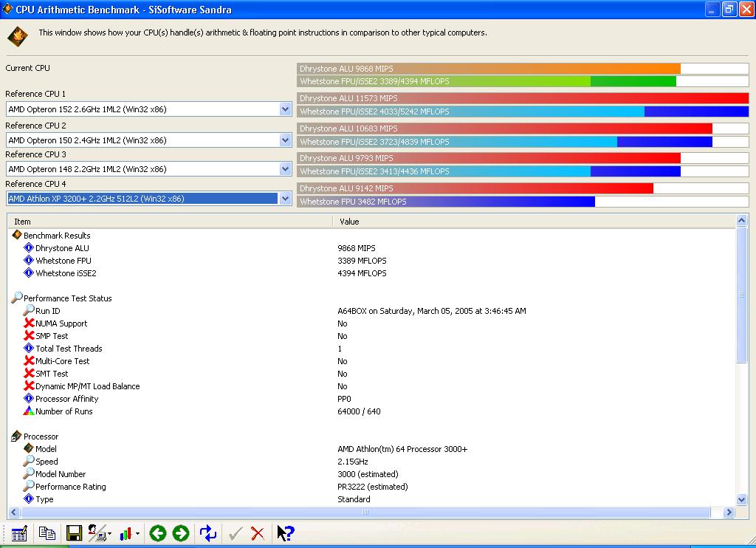Open the Reference CPU 1 dropdown arrow

coord(286,109)
